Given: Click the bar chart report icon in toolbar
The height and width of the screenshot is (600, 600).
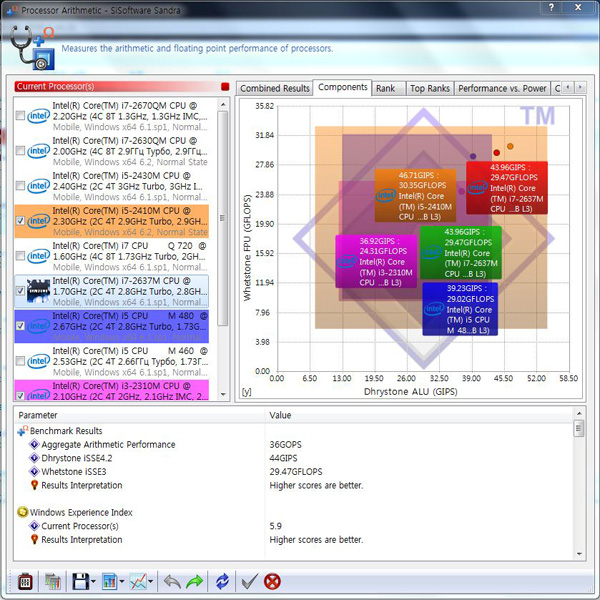Looking at the screenshot, I should pyautogui.click(x=53, y=582).
